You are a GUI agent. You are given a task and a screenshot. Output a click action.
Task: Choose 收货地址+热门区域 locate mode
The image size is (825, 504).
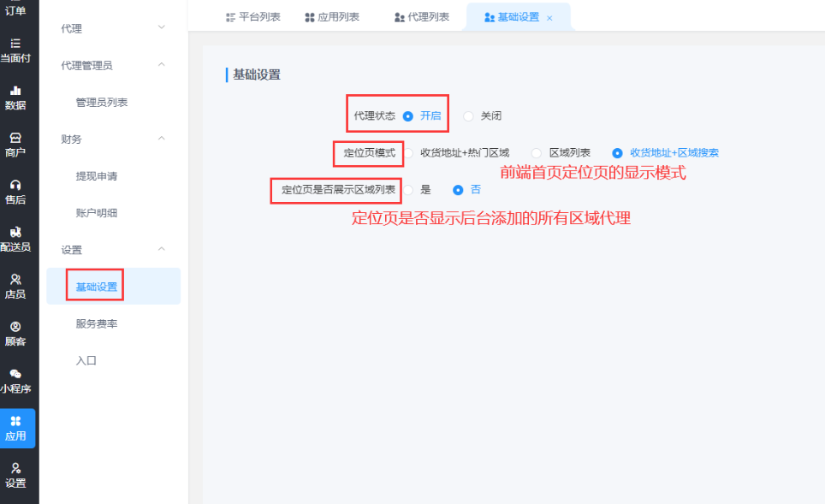[408, 153]
